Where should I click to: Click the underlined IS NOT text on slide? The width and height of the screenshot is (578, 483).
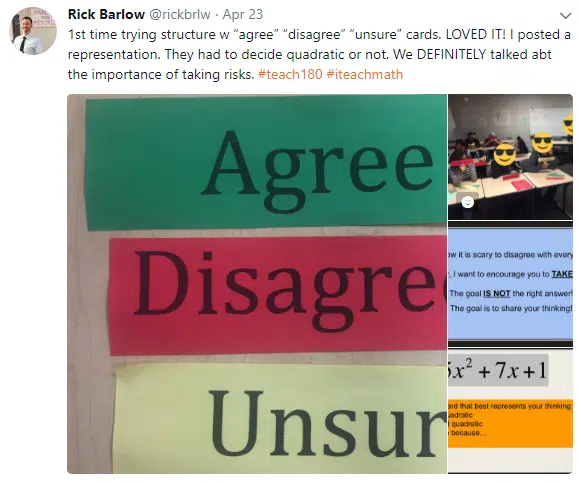pyautogui.click(x=497, y=293)
